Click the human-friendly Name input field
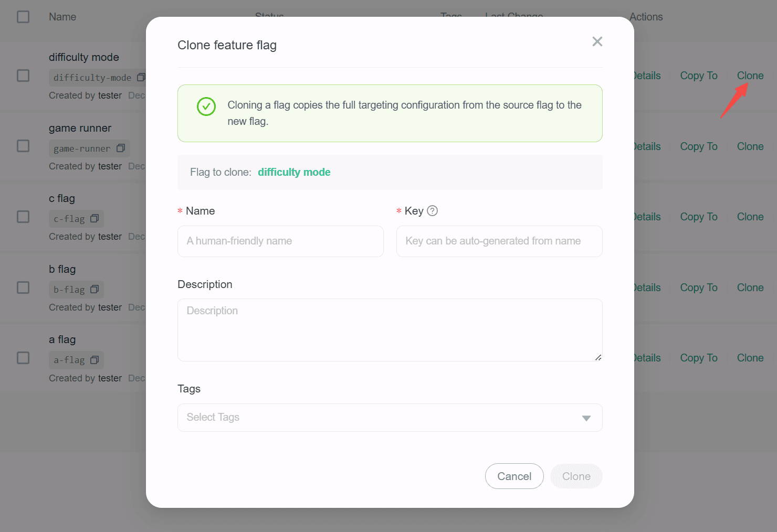777x532 pixels. (x=280, y=241)
